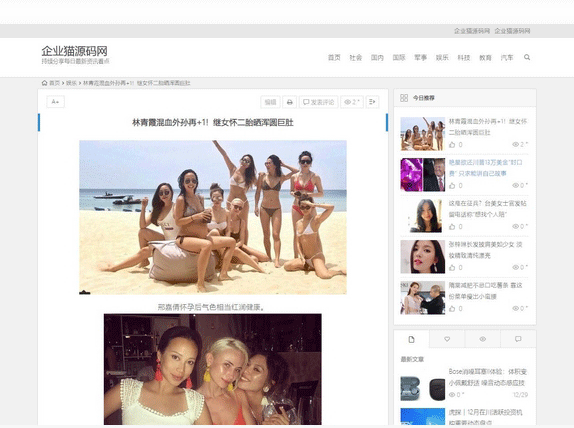Click the 最新文章 section label

coord(412,359)
